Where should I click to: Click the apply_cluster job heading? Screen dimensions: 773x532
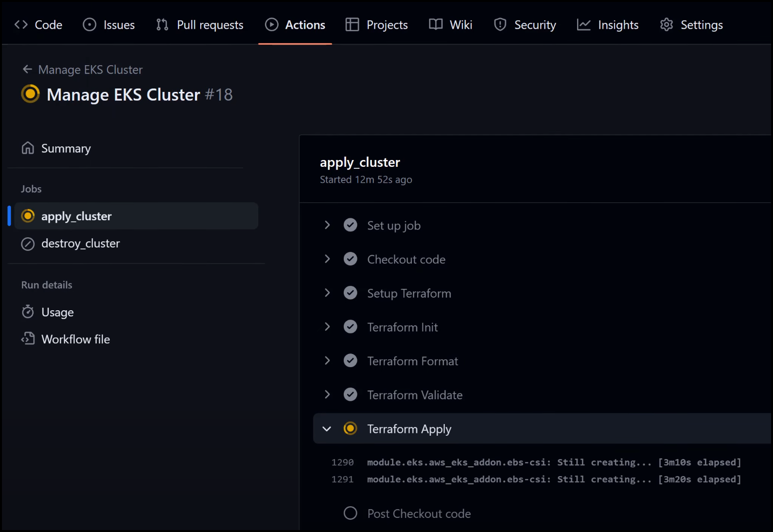(x=360, y=162)
